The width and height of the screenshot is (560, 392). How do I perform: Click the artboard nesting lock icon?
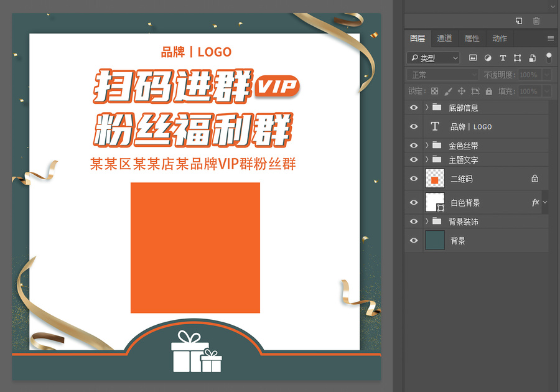click(x=475, y=91)
